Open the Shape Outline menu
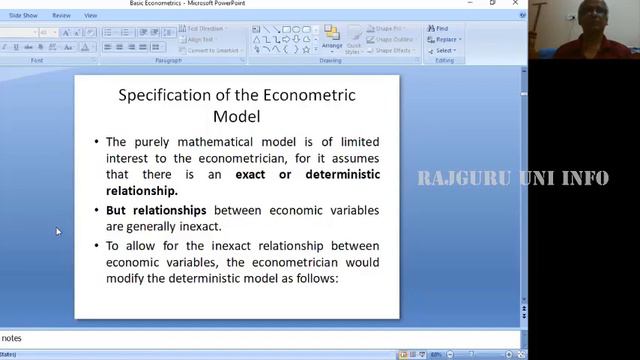This screenshot has height=360, width=640. (391, 40)
